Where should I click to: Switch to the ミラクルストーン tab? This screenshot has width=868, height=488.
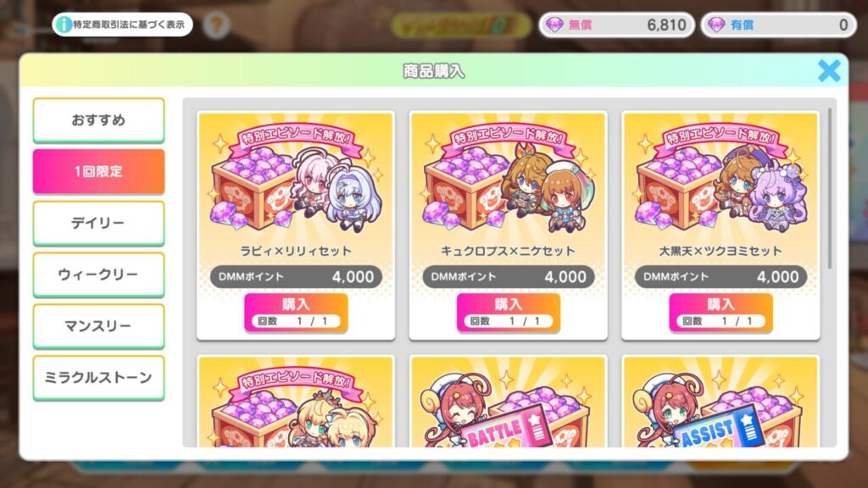click(x=98, y=377)
